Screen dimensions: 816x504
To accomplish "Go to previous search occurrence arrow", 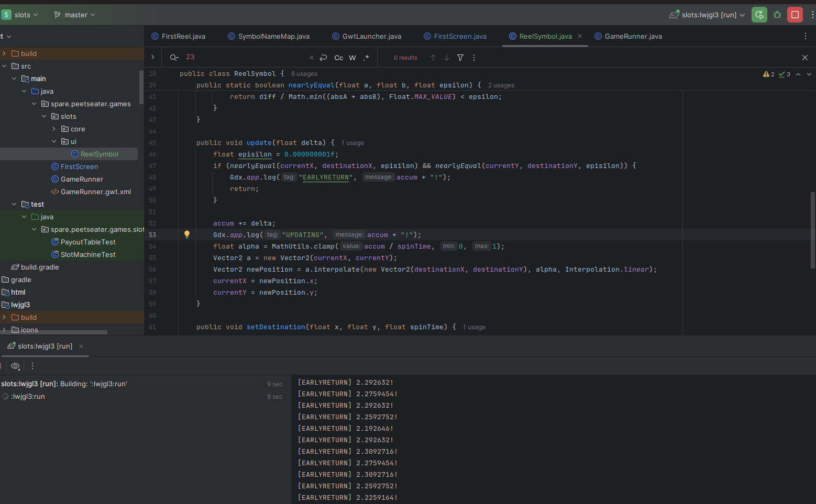I will 433,58.
